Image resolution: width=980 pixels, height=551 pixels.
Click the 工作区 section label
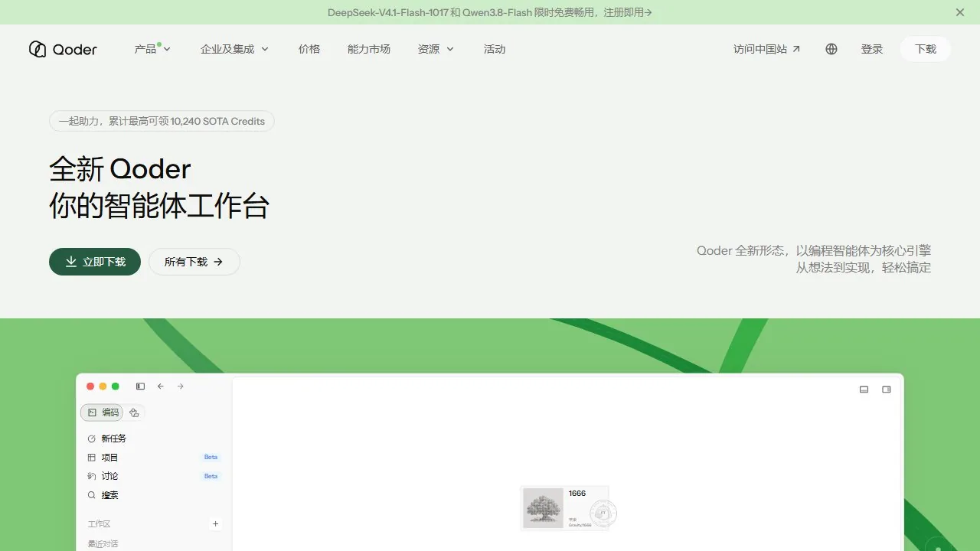[x=99, y=524]
